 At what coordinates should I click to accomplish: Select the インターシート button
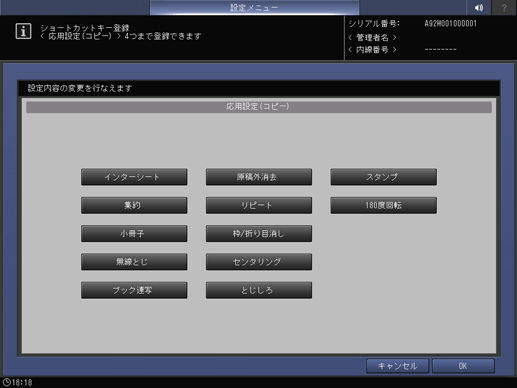(134, 177)
